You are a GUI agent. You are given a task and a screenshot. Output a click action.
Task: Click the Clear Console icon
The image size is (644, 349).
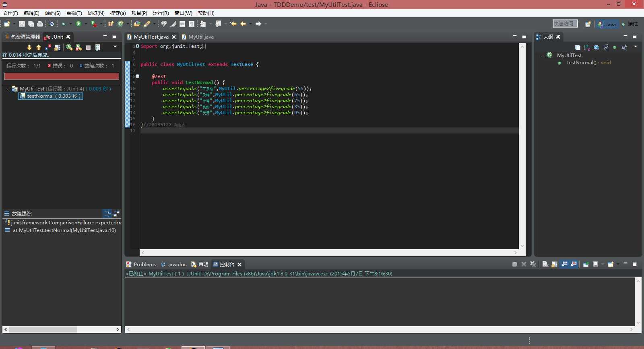(x=545, y=264)
